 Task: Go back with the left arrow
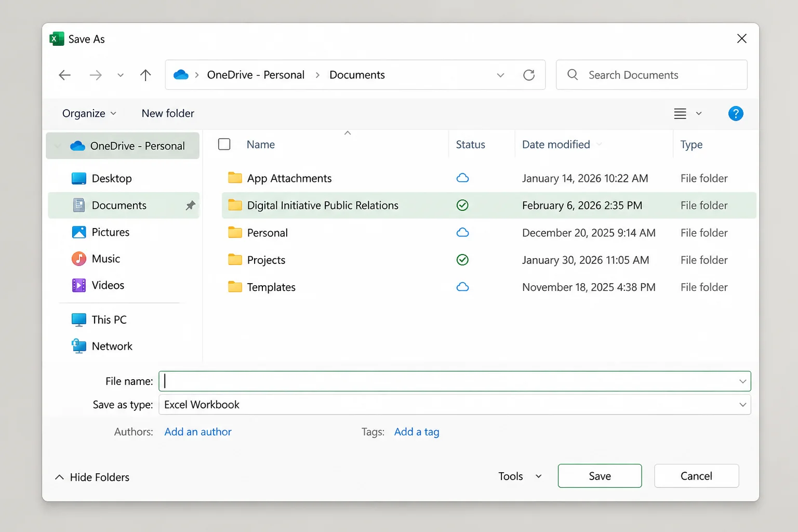64,75
